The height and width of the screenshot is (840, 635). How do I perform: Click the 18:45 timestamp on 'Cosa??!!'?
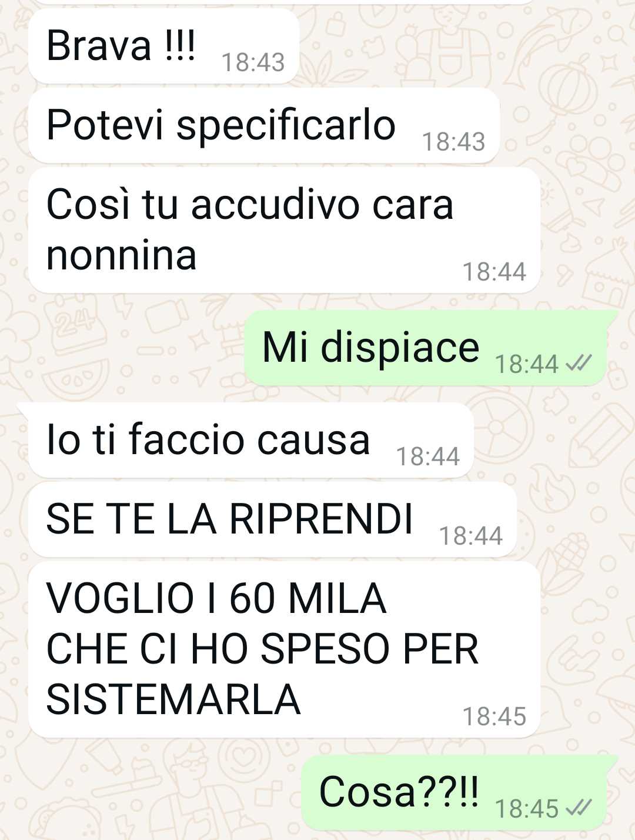[x=526, y=809]
